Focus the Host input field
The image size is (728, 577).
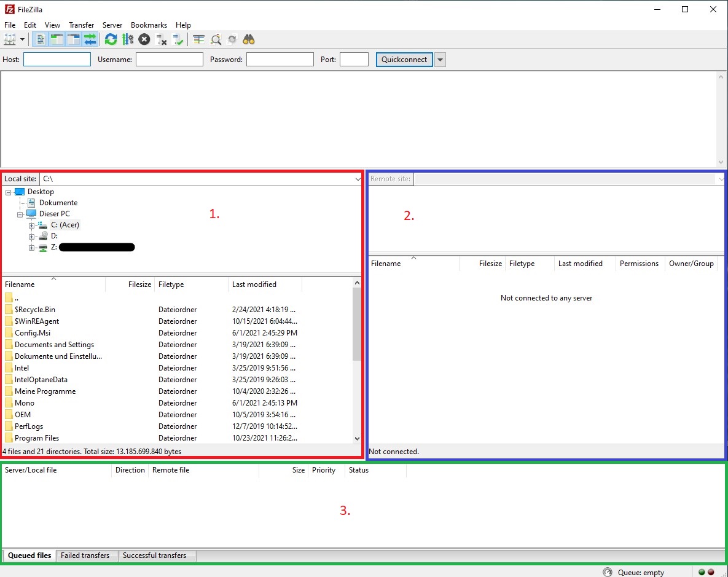57,60
